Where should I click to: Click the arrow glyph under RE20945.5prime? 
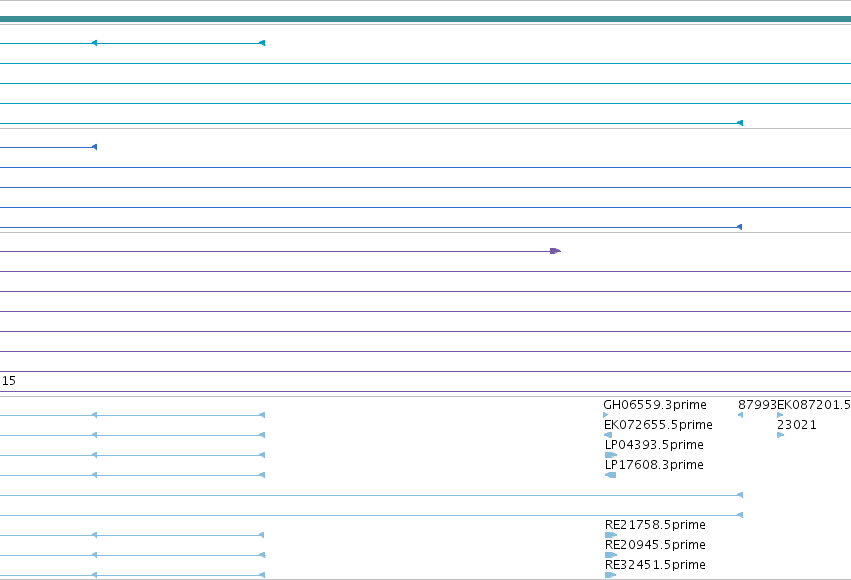coord(611,555)
